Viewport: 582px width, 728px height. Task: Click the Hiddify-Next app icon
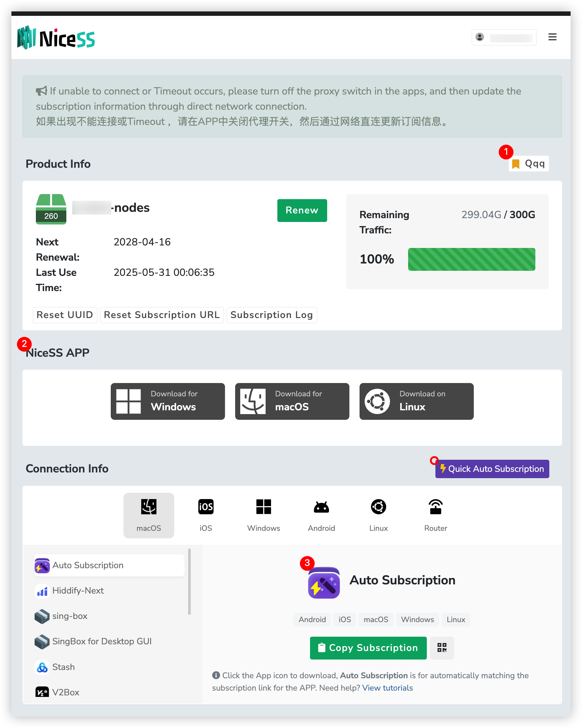tap(42, 591)
